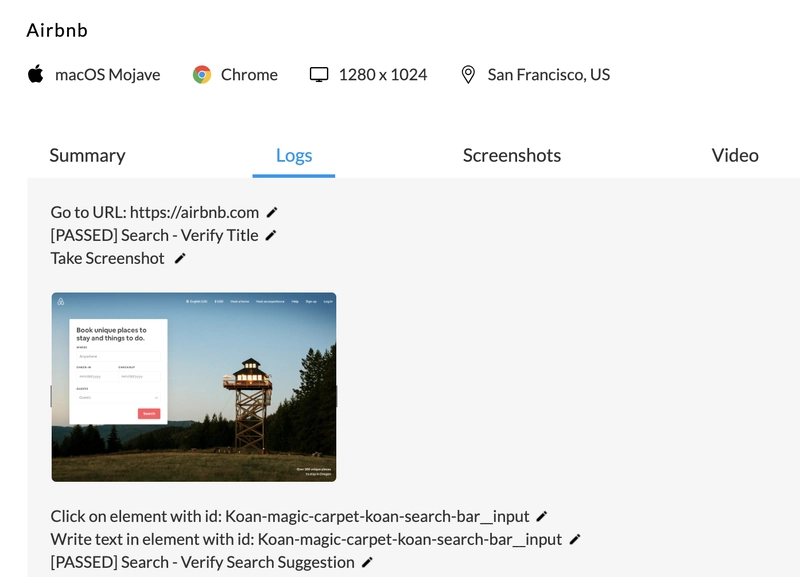
Task: Click the monitor resolution icon
Action: click(x=319, y=74)
